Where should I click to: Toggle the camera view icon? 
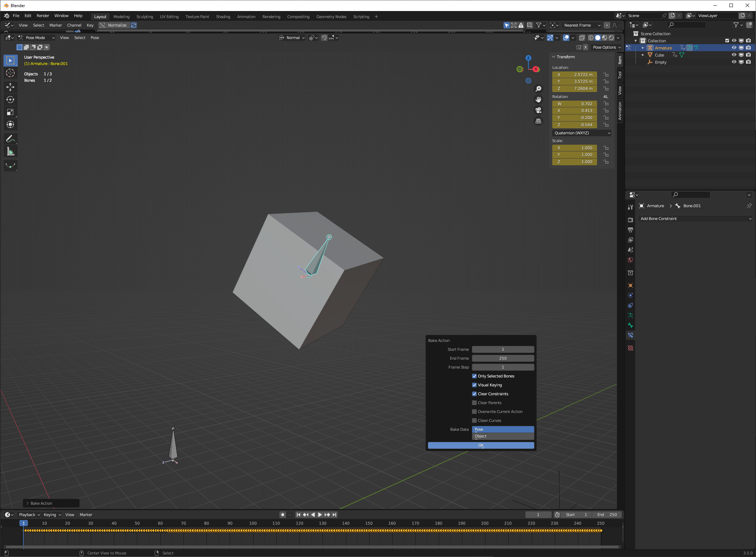click(538, 110)
